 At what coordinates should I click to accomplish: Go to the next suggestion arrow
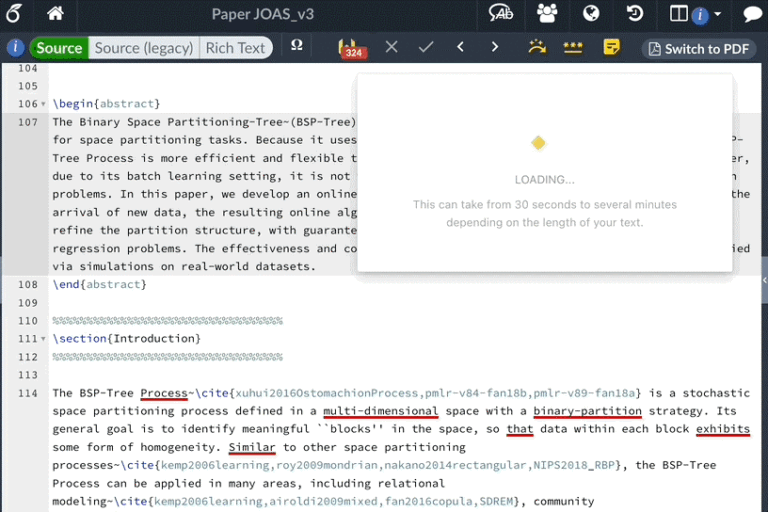[x=495, y=47]
